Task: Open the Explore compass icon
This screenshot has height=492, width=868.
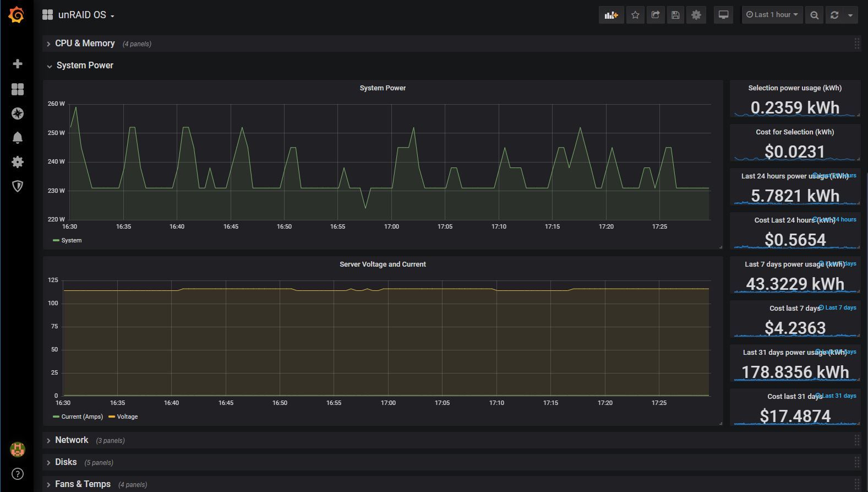Action: [x=18, y=113]
